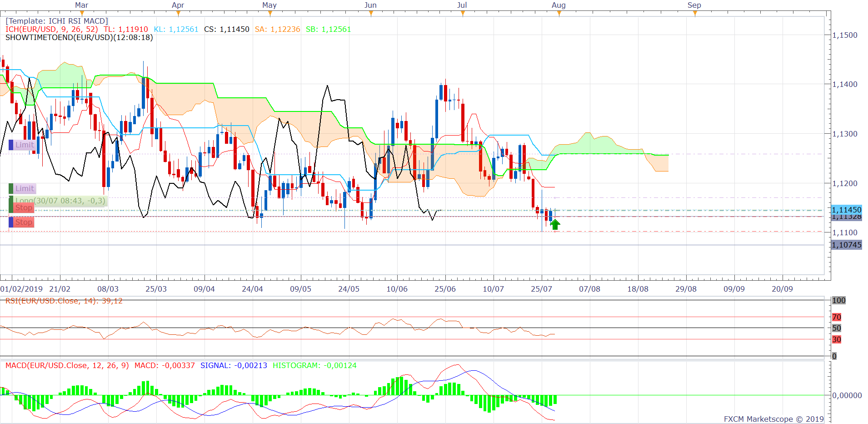This screenshot has height=424, width=868.
Task: Select the Stop order label with green marker
Action: pyautogui.click(x=22, y=208)
